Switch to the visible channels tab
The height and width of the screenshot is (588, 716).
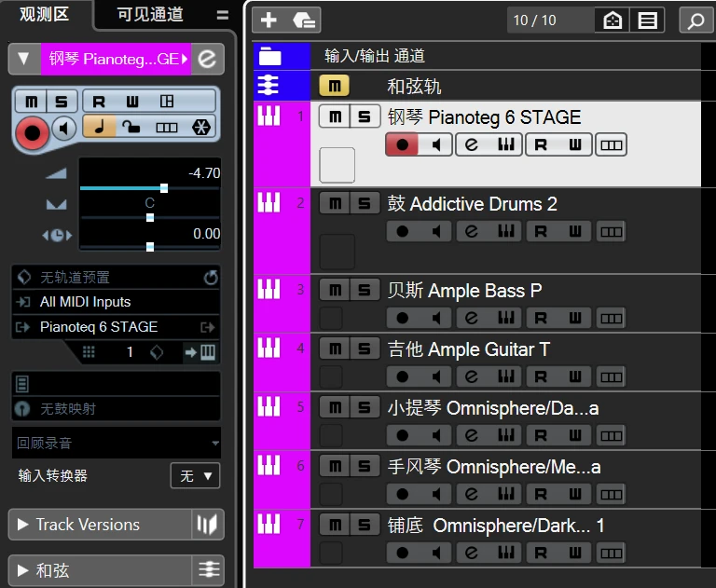tap(150, 14)
